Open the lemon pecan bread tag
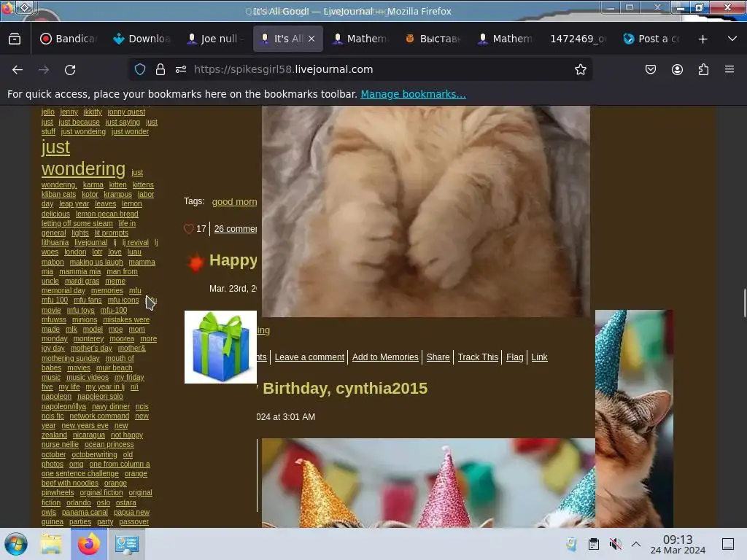747x560 pixels. (107, 214)
